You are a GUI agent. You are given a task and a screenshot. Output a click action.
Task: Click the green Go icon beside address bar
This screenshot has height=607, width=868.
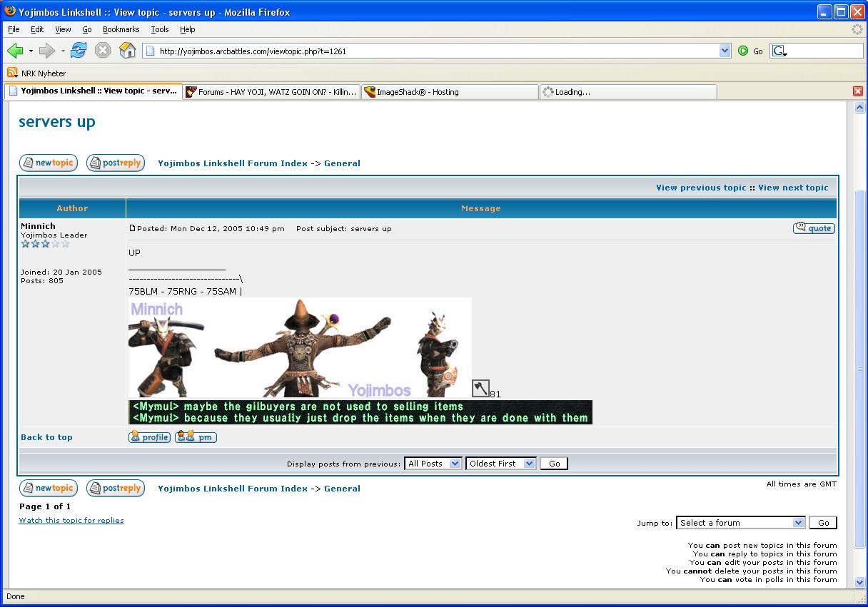click(x=744, y=51)
